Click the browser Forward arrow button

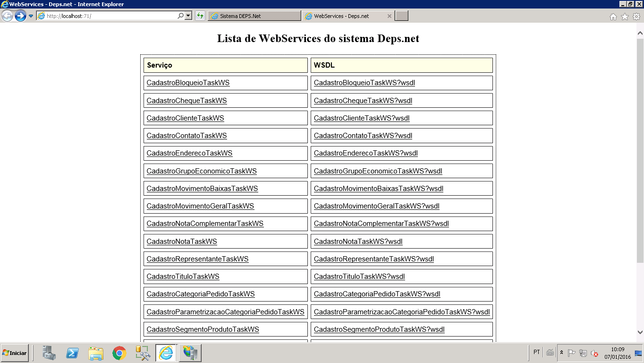click(x=20, y=16)
